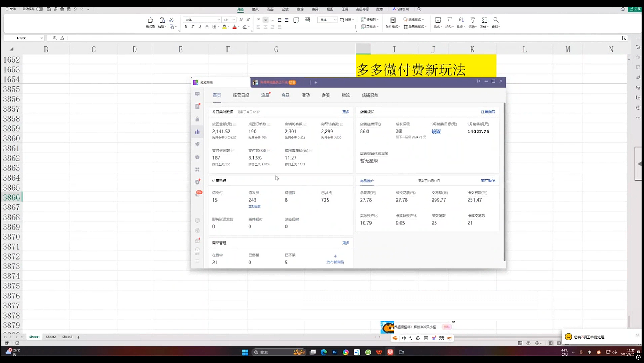Image resolution: width=644 pixels, height=363 pixels.
Task: Open the bar chart data icon in sidebar
Action: tap(197, 132)
